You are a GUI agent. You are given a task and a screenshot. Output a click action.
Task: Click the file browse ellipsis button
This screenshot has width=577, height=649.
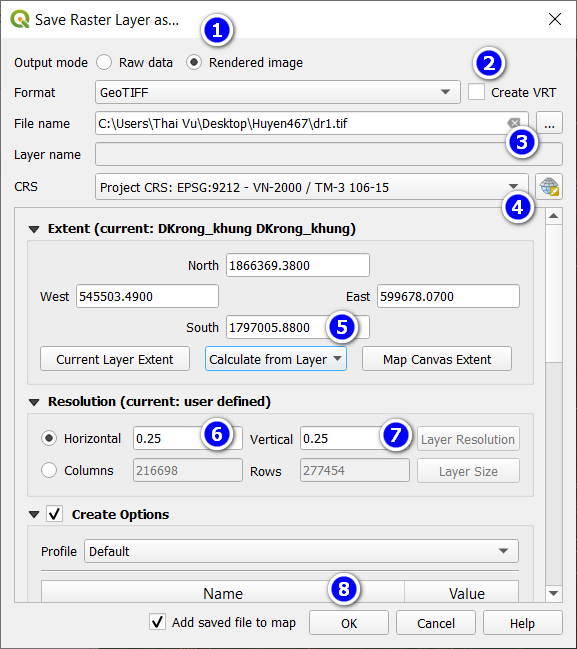(549, 123)
